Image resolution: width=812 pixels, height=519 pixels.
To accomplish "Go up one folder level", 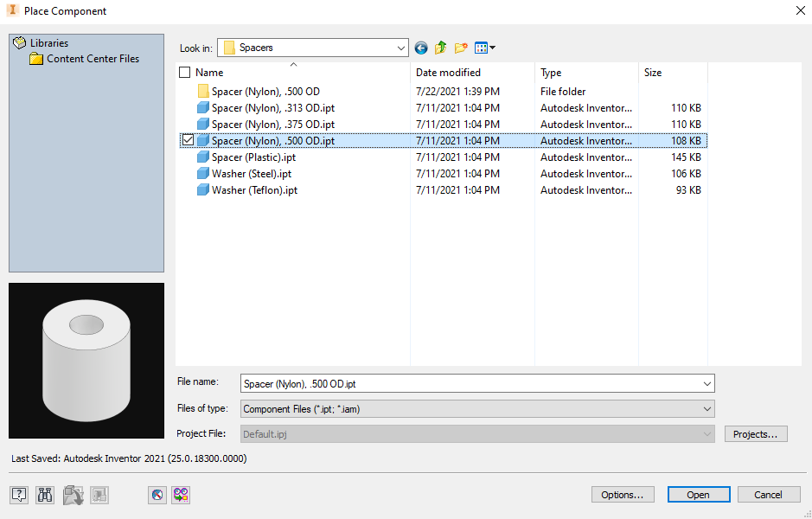I will point(441,48).
